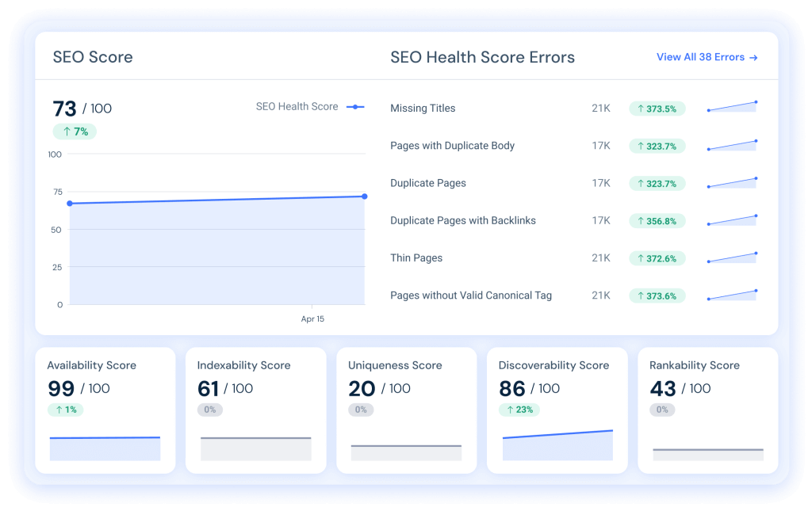Click the Pages without Valid Canonical Tag sparkline

coord(731,294)
